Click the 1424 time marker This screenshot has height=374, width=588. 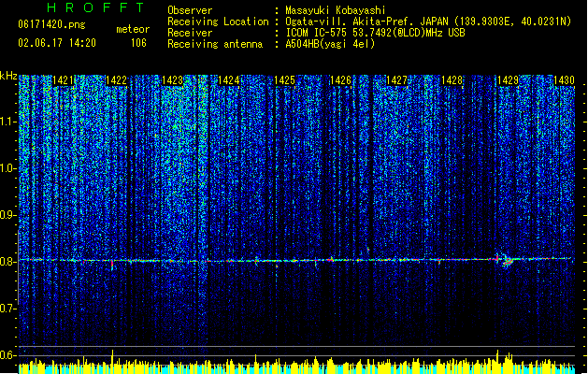click(228, 80)
